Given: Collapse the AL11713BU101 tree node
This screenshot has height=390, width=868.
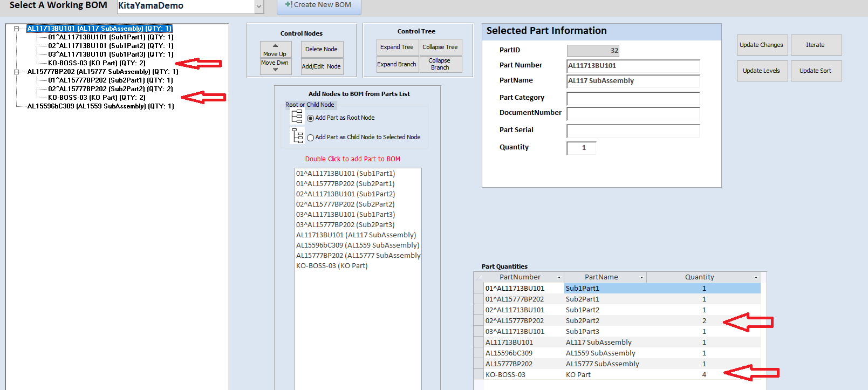Looking at the screenshot, I should [16, 29].
